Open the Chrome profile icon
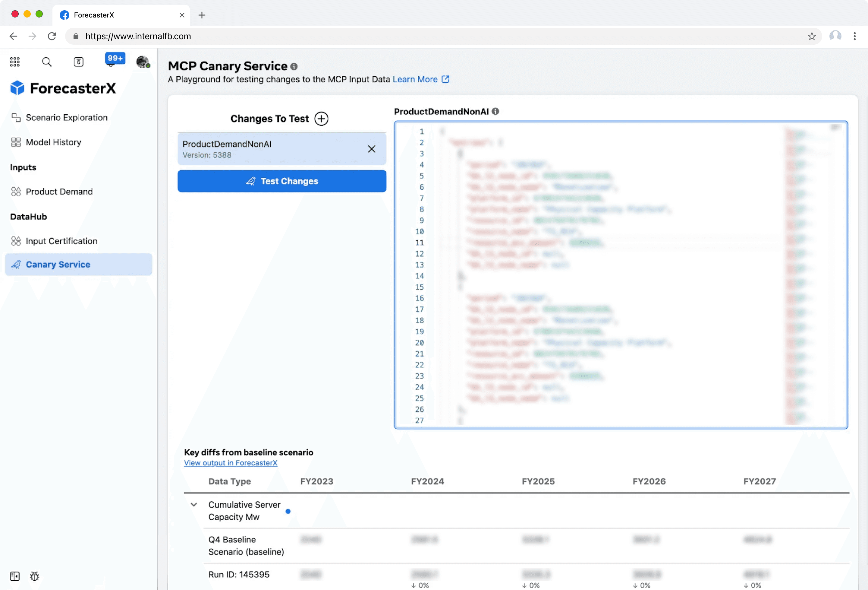 (x=835, y=36)
